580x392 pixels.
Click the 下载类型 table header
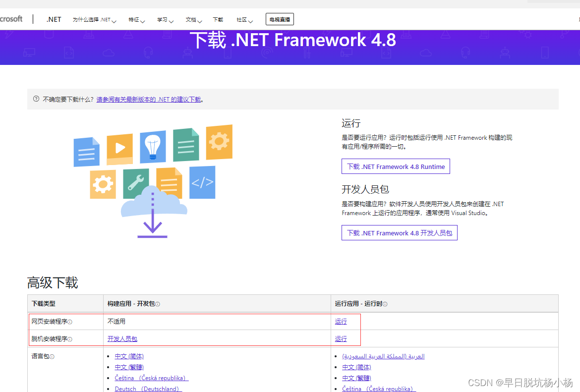(x=43, y=304)
